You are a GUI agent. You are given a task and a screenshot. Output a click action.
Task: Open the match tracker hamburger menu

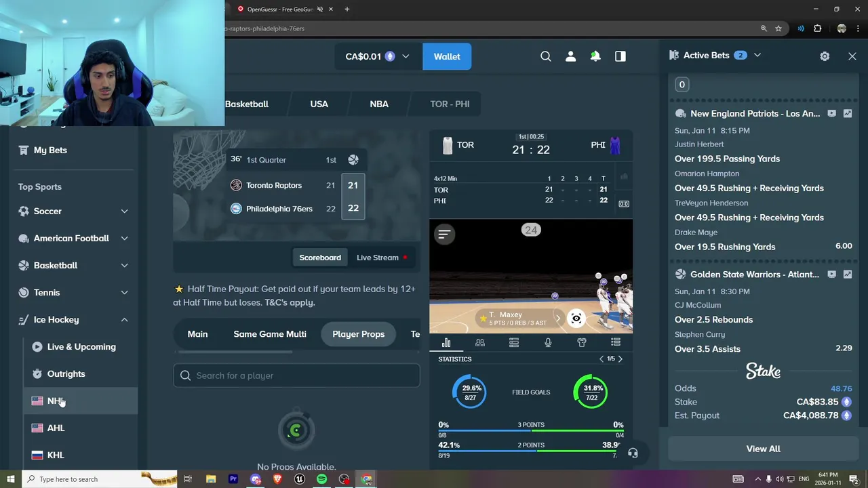pos(444,235)
